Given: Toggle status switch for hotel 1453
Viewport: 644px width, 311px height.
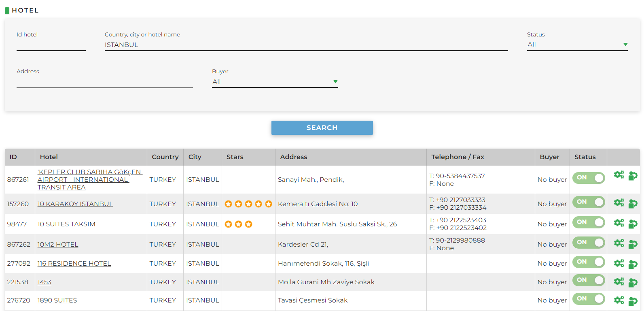Looking at the screenshot, I should 589,280.
